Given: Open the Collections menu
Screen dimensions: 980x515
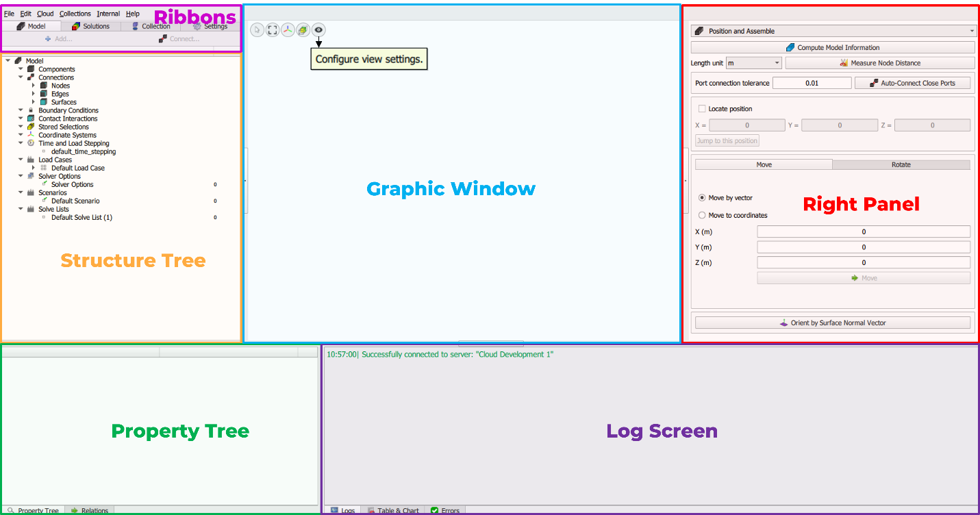Looking at the screenshot, I should point(75,14).
